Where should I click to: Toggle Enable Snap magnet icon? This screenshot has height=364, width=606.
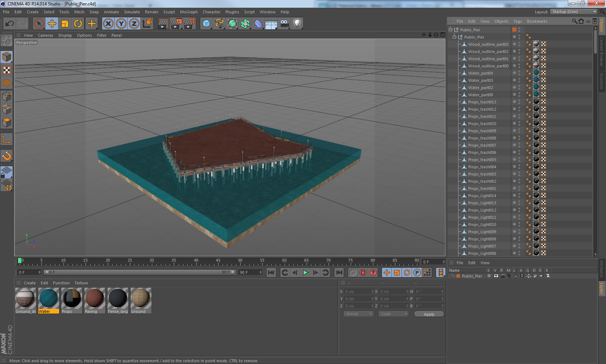pos(6,156)
